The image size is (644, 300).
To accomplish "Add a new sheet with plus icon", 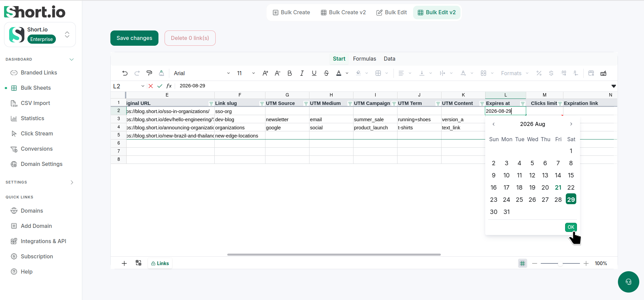I will click(x=124, y=263).
